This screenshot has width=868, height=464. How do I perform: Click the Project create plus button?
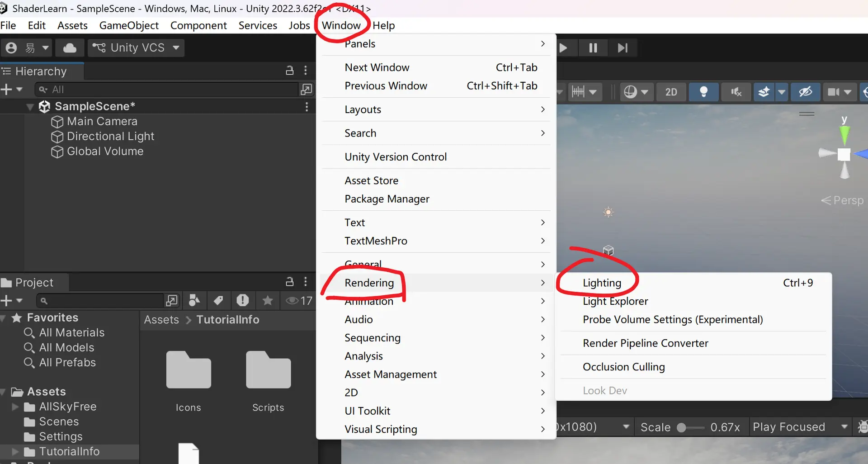(6, 301)
